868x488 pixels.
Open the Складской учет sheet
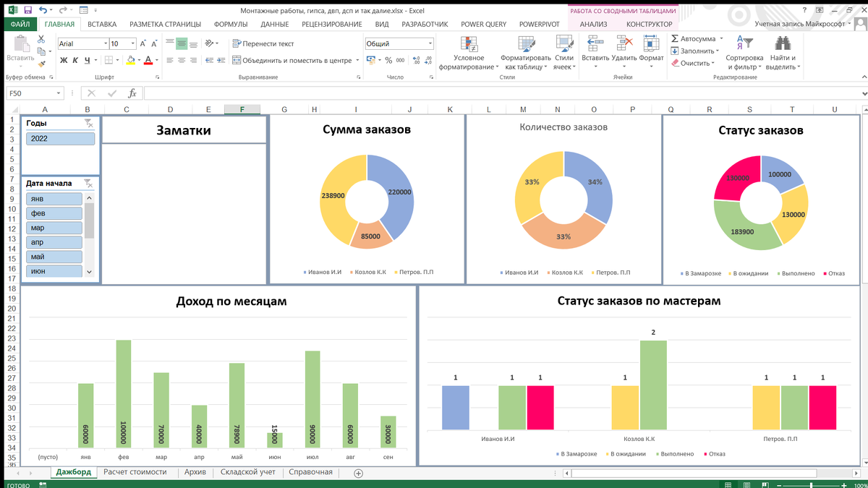click(x=248, y=472)
